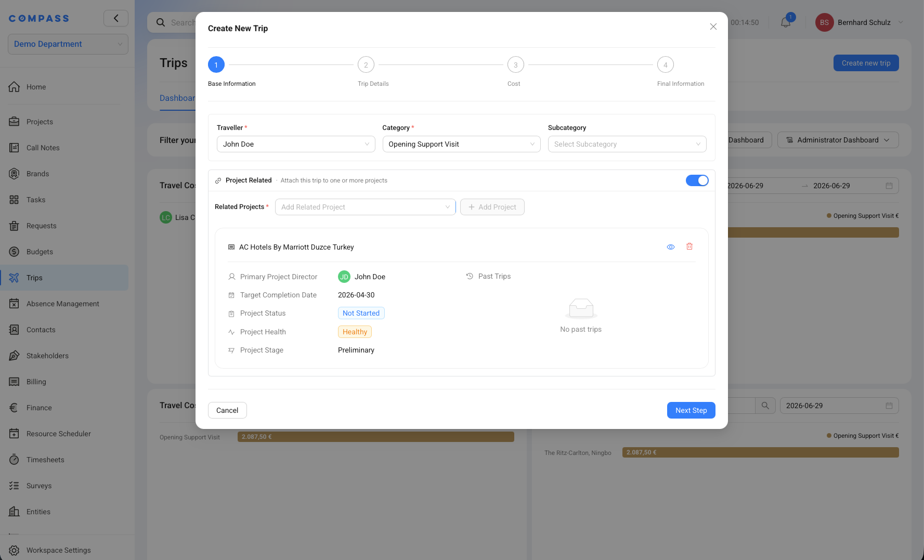This screenshot has height=560, width=924.
Task: Select the Trips sidebar item
Action: [x=64, y=278]
